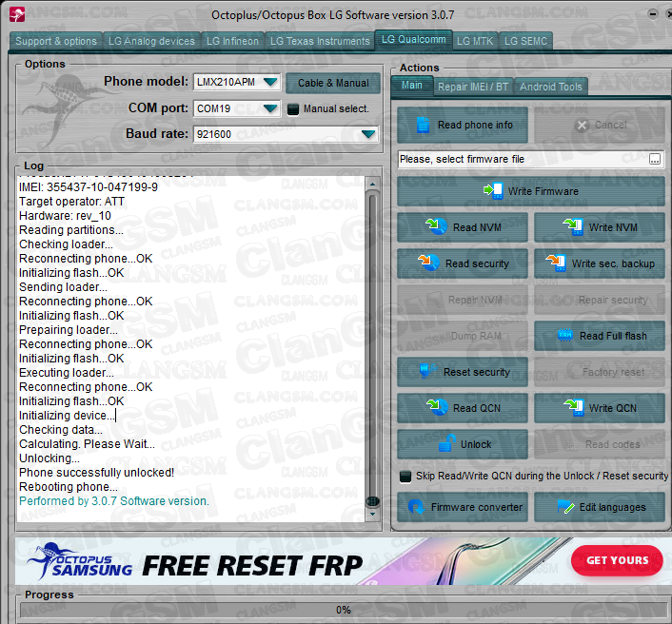Image resolution: width=672 pixels, height=624 pixels.
Task: Select the Main actions tab
Action: point(412,86)
